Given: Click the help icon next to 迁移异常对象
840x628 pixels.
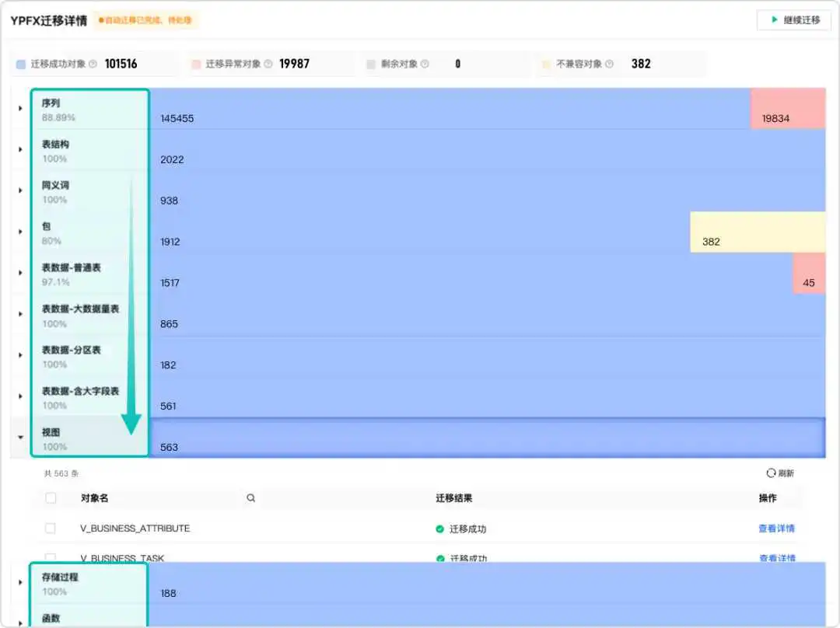Looking at the screenshot, I should [268, 64].
